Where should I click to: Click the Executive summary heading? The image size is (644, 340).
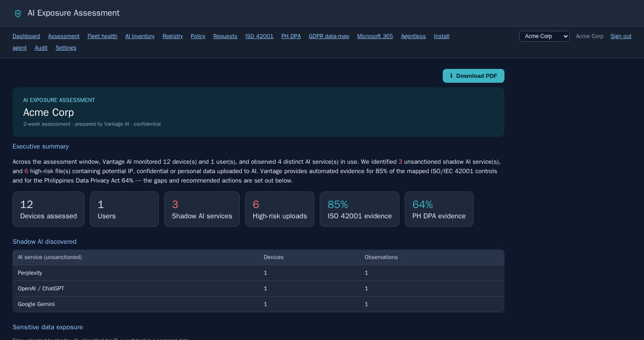click(x=41, y=146)
